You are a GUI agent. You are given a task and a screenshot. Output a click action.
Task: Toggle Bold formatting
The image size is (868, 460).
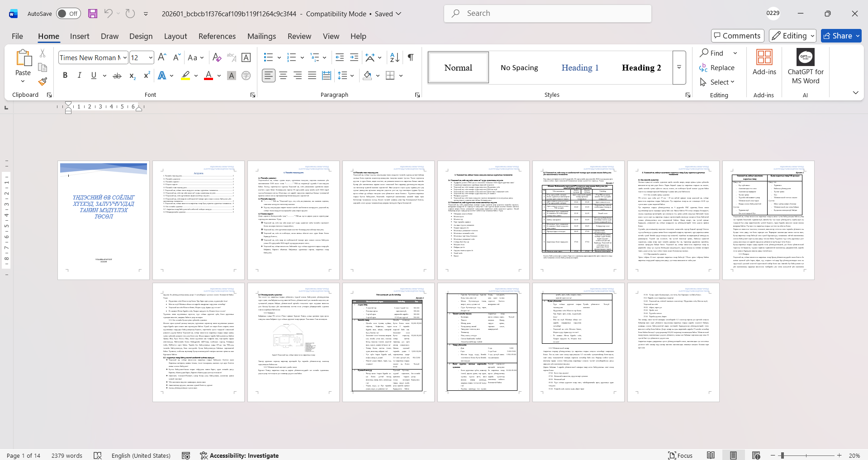[65, 76]
